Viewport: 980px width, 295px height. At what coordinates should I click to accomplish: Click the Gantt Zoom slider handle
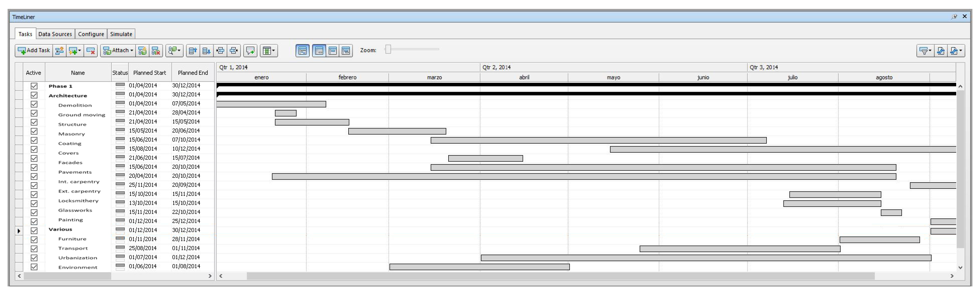pos(388,49)
